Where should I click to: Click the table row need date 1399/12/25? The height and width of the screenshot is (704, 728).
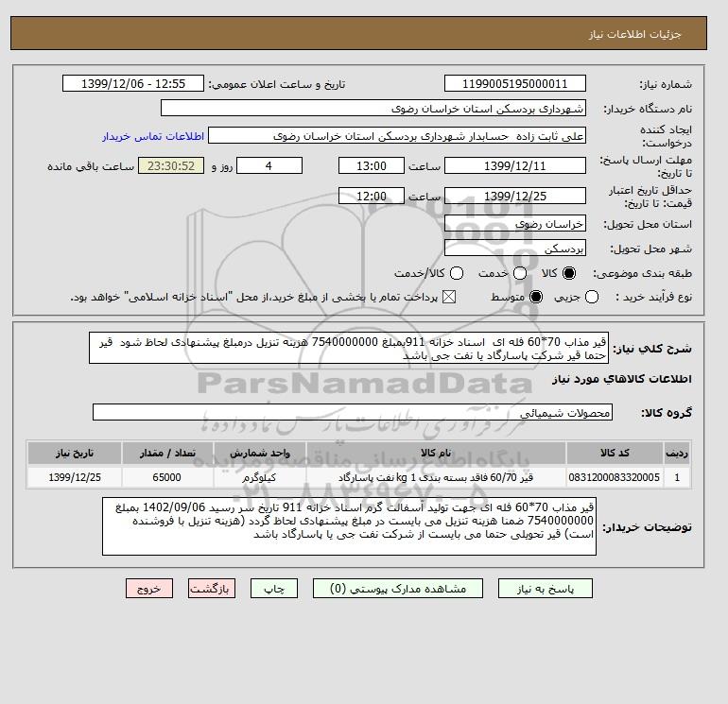point(75,477)
